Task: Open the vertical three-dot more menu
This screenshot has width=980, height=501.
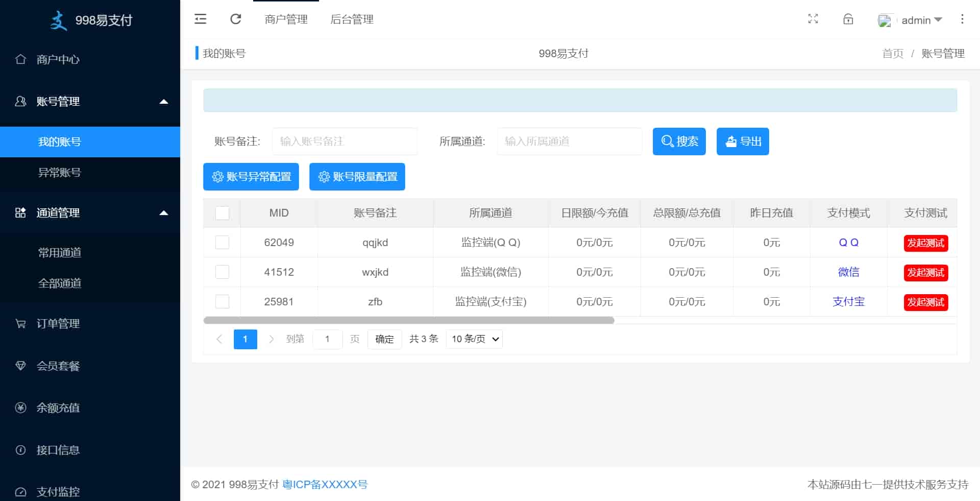Action: pos(962,19)
